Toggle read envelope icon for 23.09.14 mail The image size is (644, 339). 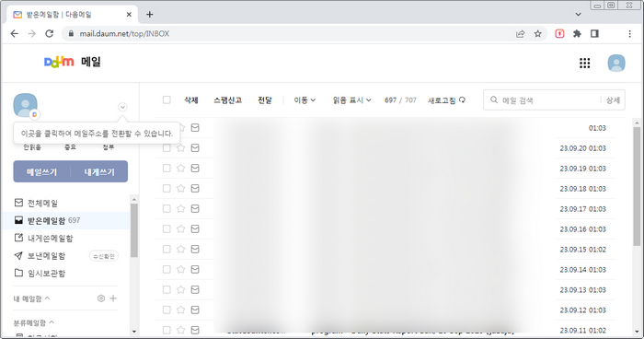(x=195, y=269)
